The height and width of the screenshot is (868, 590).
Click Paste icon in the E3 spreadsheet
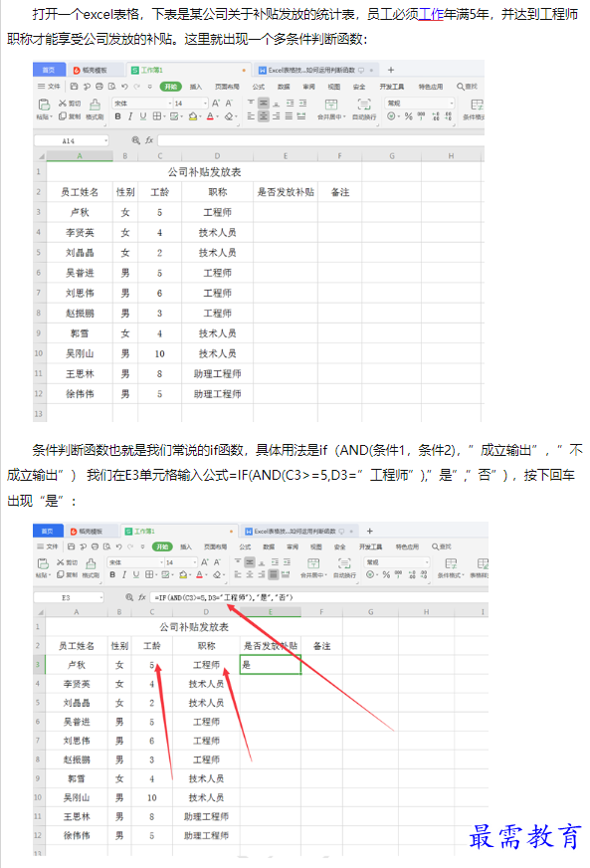pyautogui.click(x=43, y=563)
